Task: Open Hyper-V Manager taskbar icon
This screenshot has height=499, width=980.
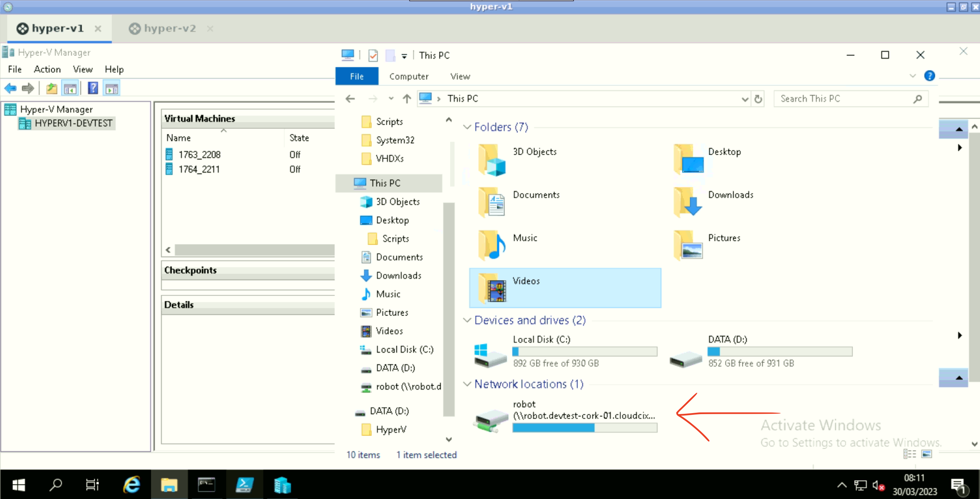Action: (282, 485)
